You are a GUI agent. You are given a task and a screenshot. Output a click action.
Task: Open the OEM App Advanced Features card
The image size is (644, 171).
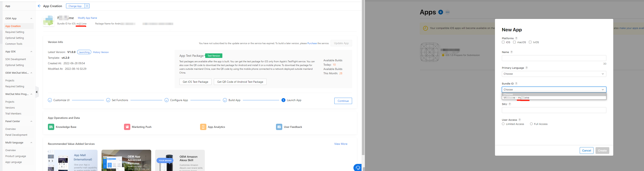click(x=126, y=161)
